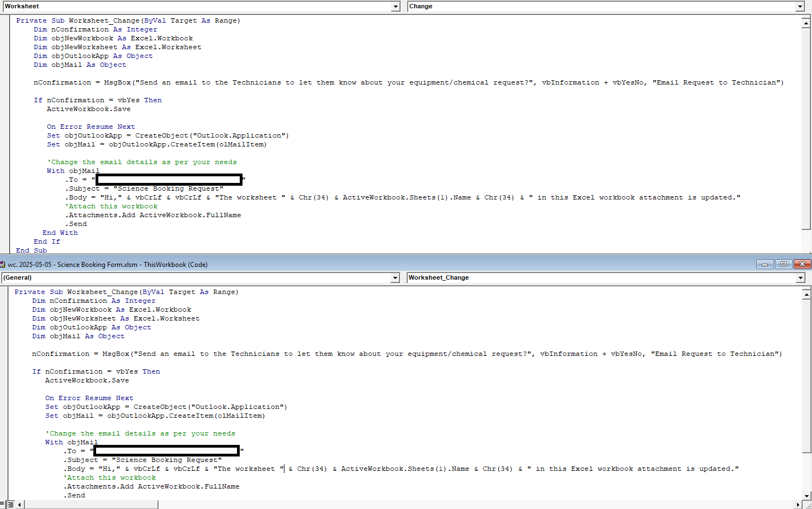Click the bottom horizontal scrollbar thumb

click(91, 505)
